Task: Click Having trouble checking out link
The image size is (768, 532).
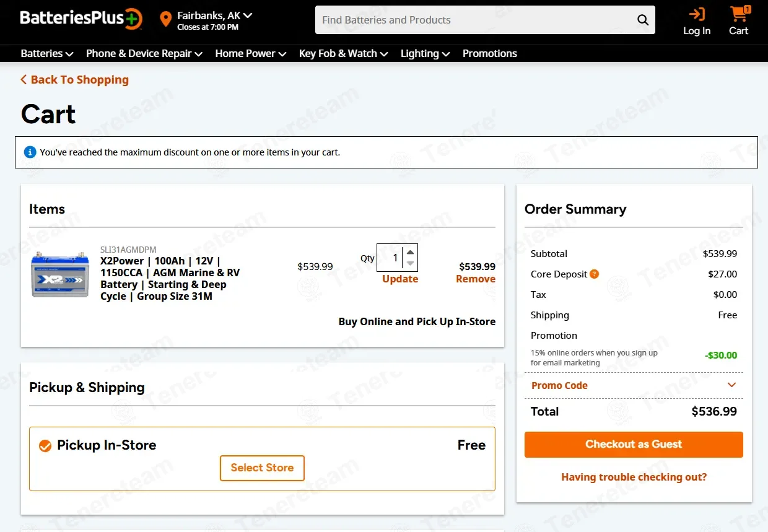Action: [x=634, y=477]
